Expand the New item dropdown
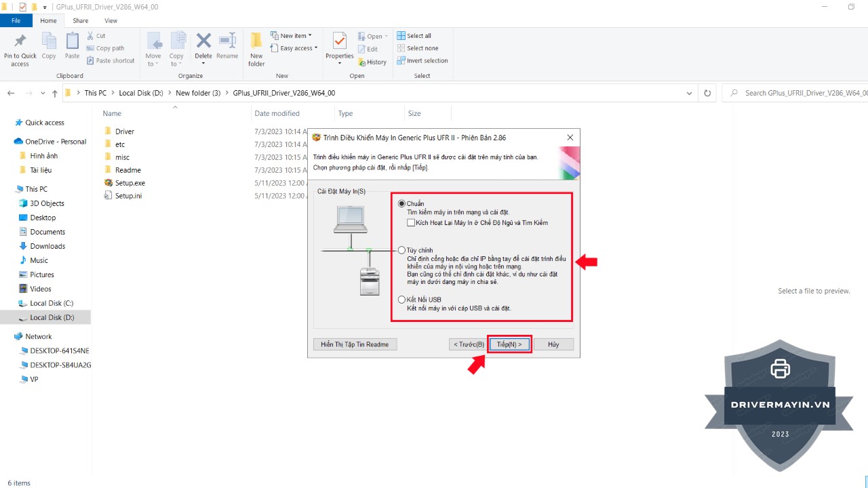This screenshot has height=488, width=868. pos(292,36)
